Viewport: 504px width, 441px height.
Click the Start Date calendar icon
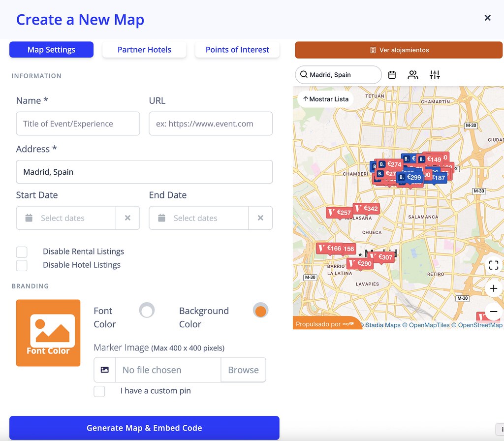coord(29,218)
